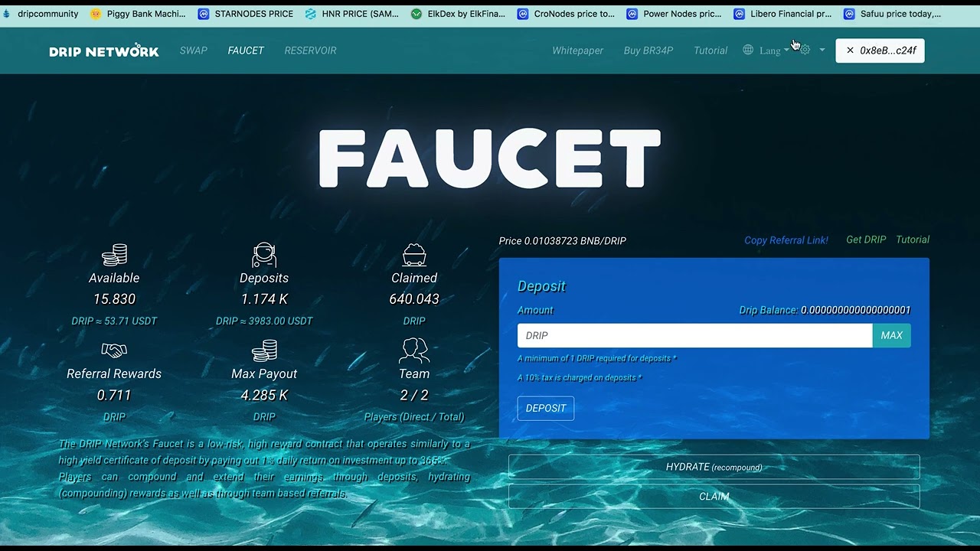Click HYDRATE (recompound) button

[714, 467]
